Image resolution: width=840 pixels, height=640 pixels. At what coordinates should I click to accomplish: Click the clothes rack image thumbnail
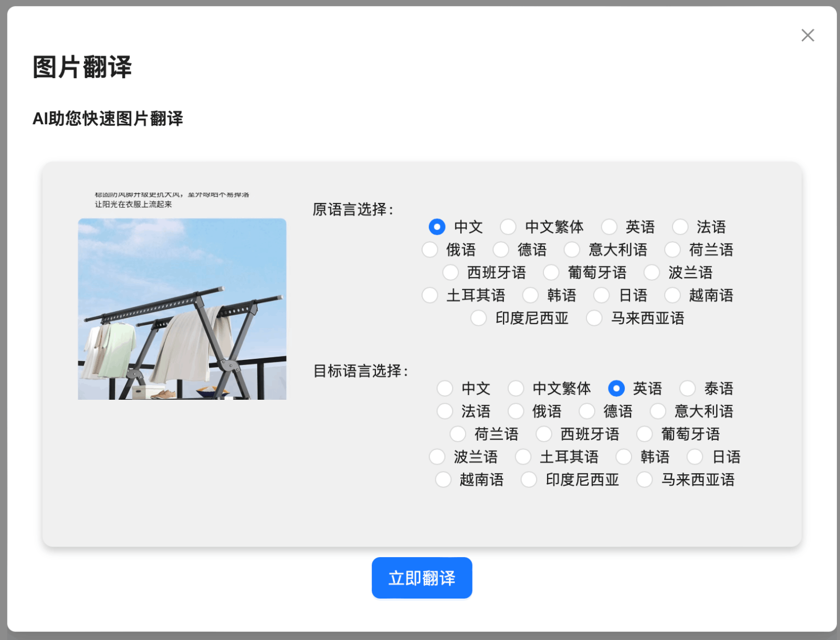(182, 310)
